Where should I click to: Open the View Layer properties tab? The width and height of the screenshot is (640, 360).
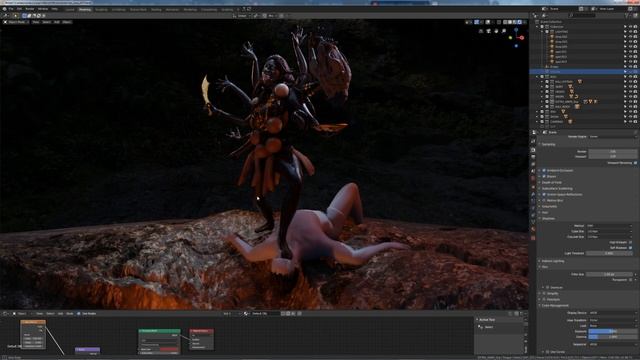pyautogui.click(x=533, y=164)
